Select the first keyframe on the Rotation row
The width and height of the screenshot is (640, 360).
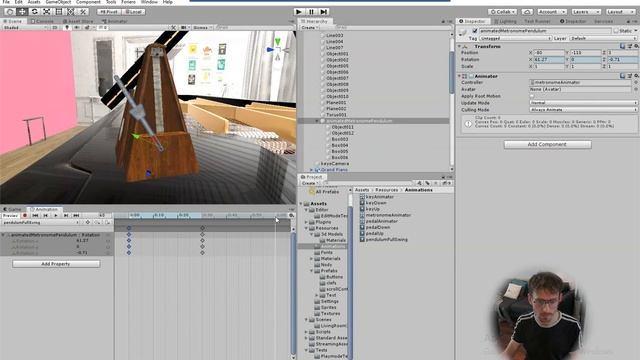tap(129, 234)
